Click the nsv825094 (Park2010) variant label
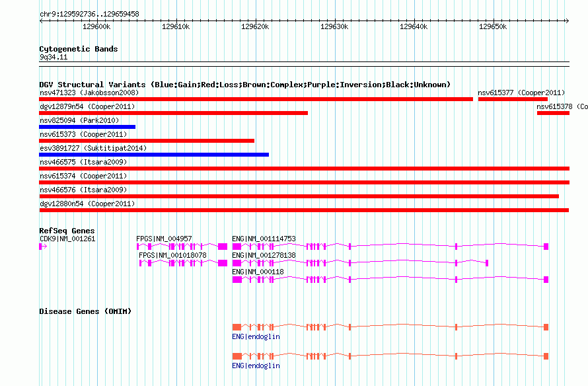 pos(79,120)
